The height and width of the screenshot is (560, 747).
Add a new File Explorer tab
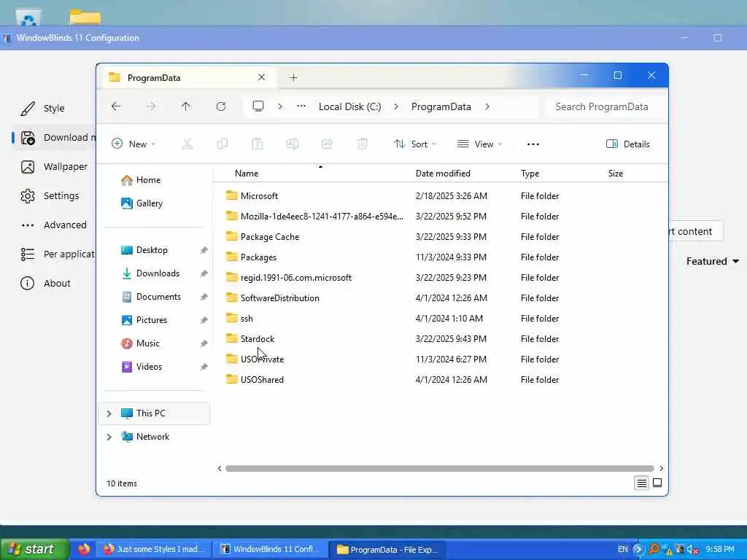click(x=293, y=77)
